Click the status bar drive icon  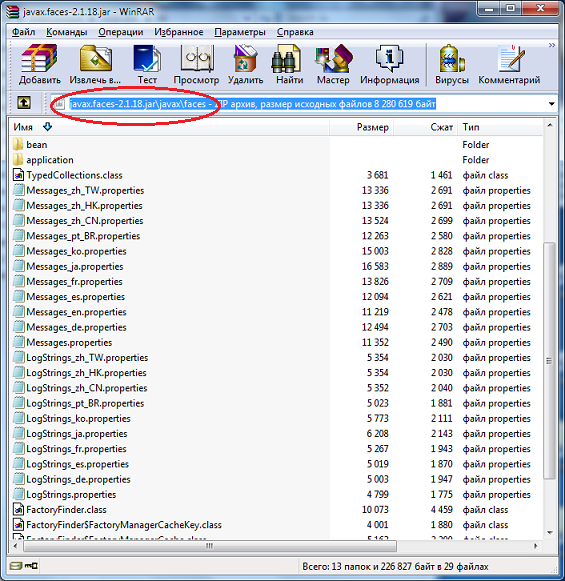(16, 566)
